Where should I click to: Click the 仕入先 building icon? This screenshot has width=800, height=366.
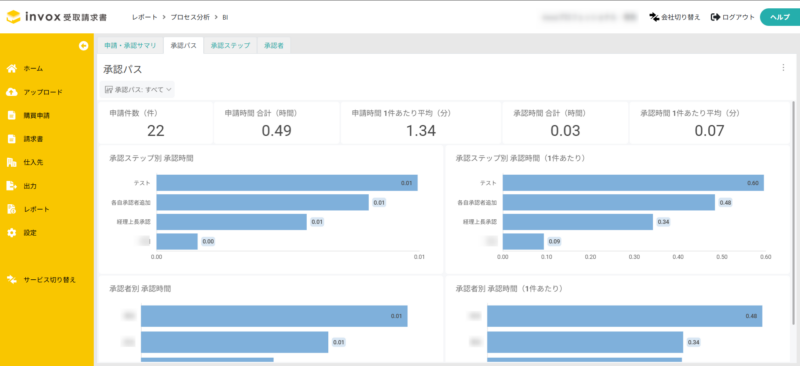click(12, 162)
